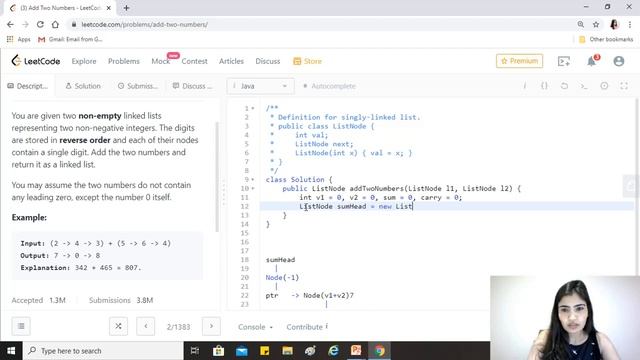Click the browser home icon
Screen dimensions: 640x360
tap(55, 24)
